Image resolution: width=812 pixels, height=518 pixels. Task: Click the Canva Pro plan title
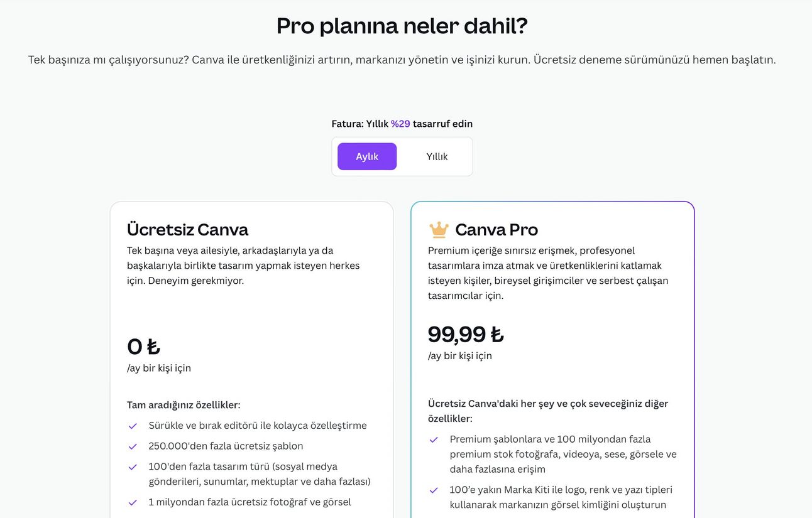(x=497, y=230)
